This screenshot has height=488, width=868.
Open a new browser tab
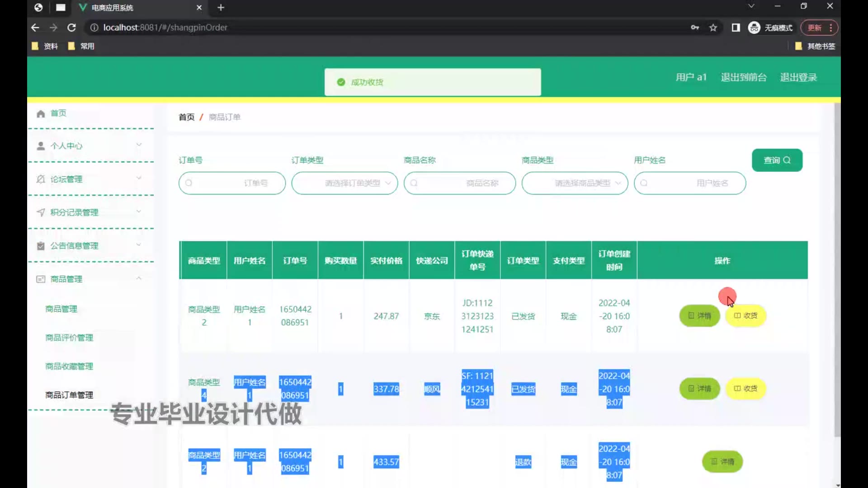pyautogui.click(x=221, y=8)
